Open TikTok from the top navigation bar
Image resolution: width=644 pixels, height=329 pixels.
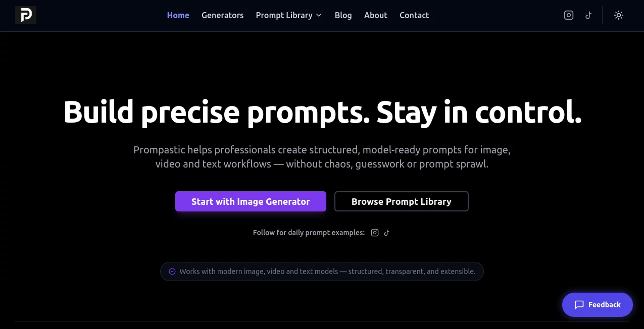[x=588, y=15]
